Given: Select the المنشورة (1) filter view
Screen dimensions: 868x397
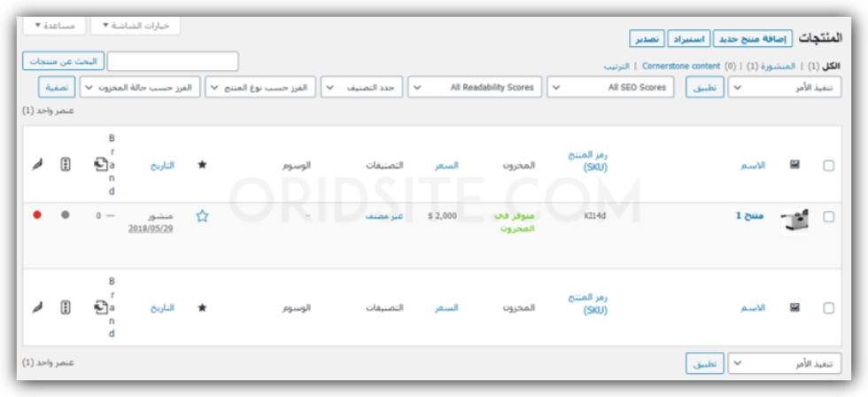Looking at the screenshot, I should [x=771, y=66].
